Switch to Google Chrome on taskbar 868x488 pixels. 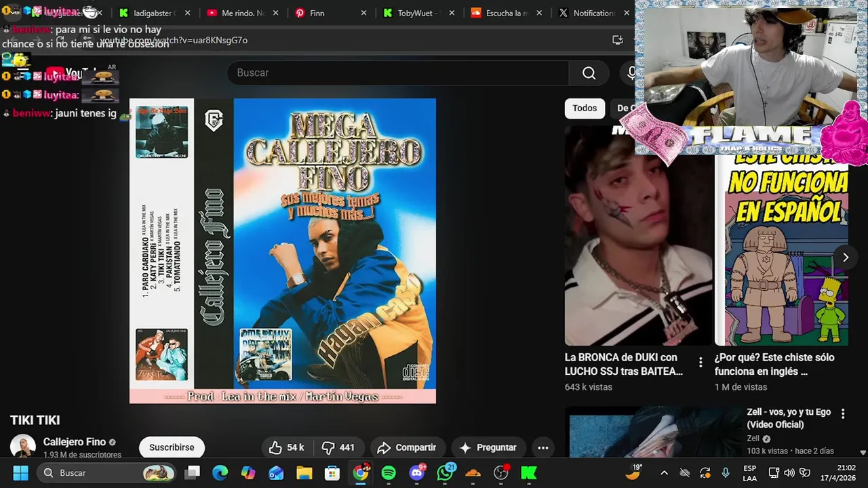(361, 472)
